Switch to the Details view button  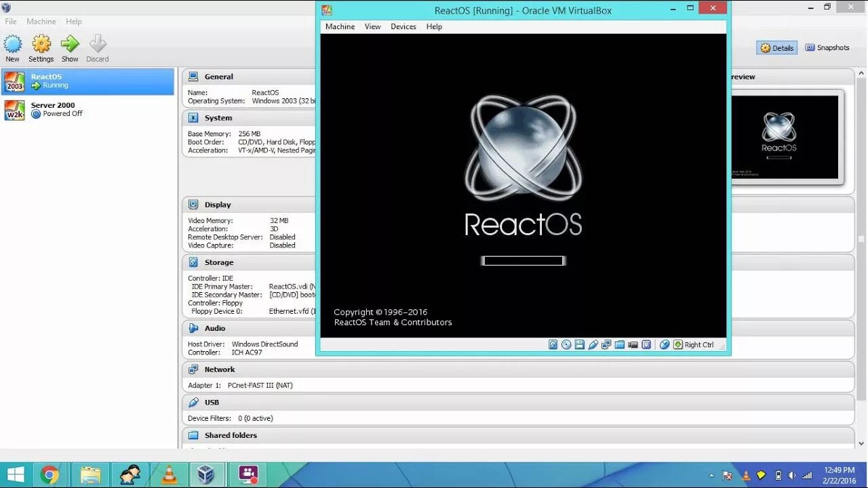[777, 47]
